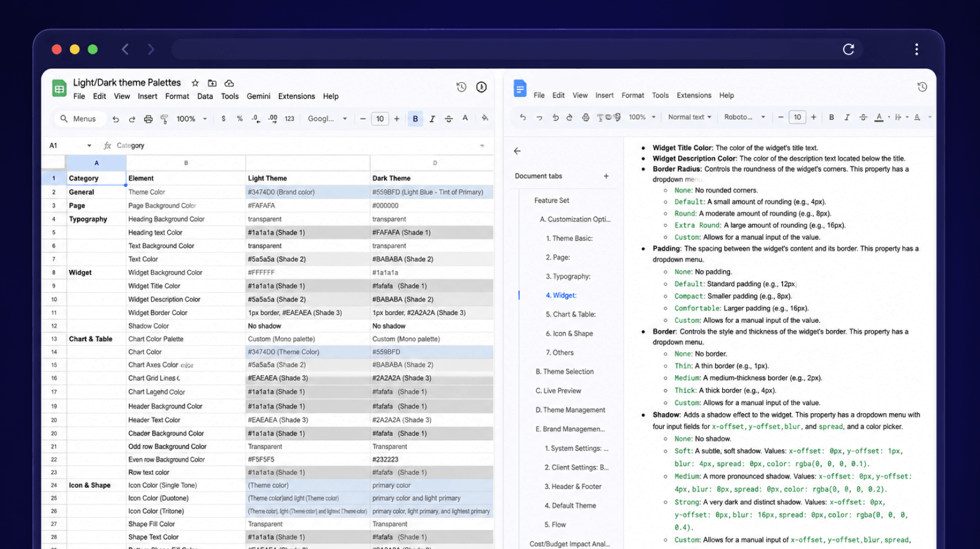This screenshot has height=549, width=980.
Task: Increase font size in the Docs toolbar
Action: [814, 117]
